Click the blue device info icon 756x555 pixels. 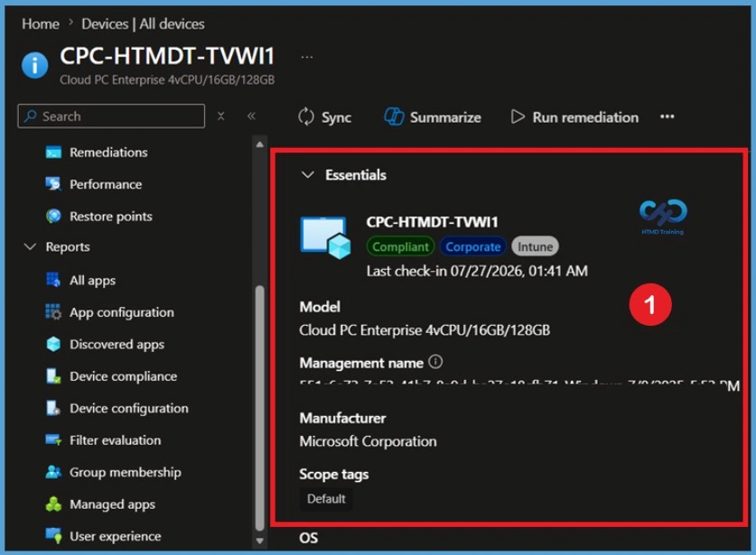[x=34, y=66]
